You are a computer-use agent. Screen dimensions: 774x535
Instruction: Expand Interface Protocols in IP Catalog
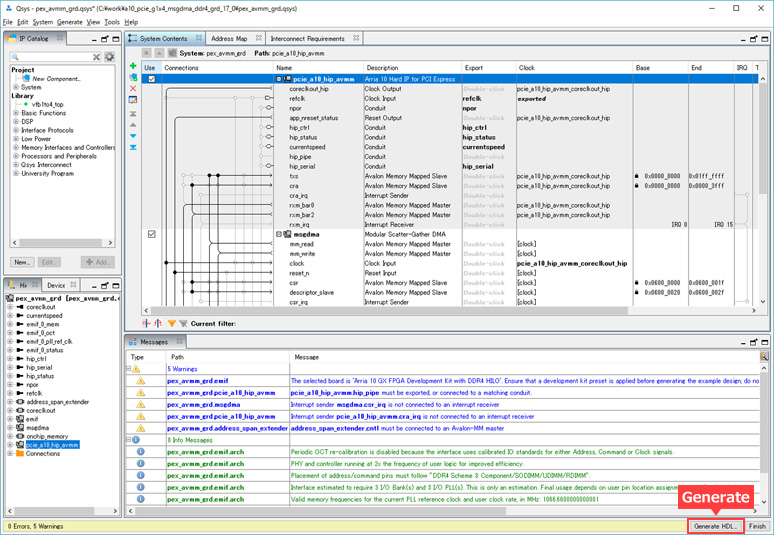[16, 130]
